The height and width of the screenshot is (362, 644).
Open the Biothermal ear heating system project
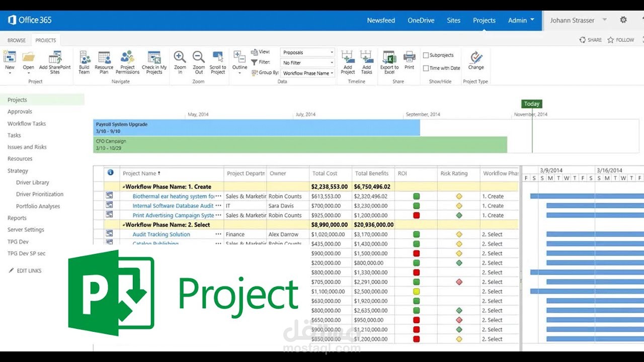pos(174,197)
